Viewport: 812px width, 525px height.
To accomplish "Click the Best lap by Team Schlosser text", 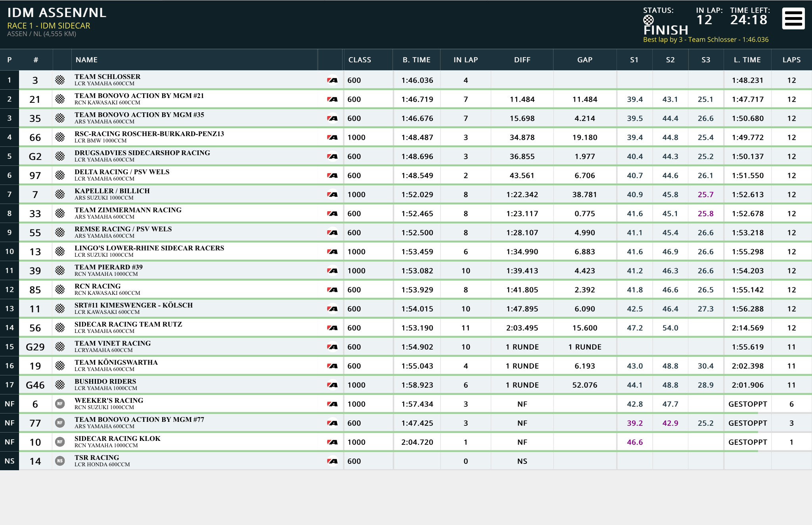I will (x=706, y=40).
